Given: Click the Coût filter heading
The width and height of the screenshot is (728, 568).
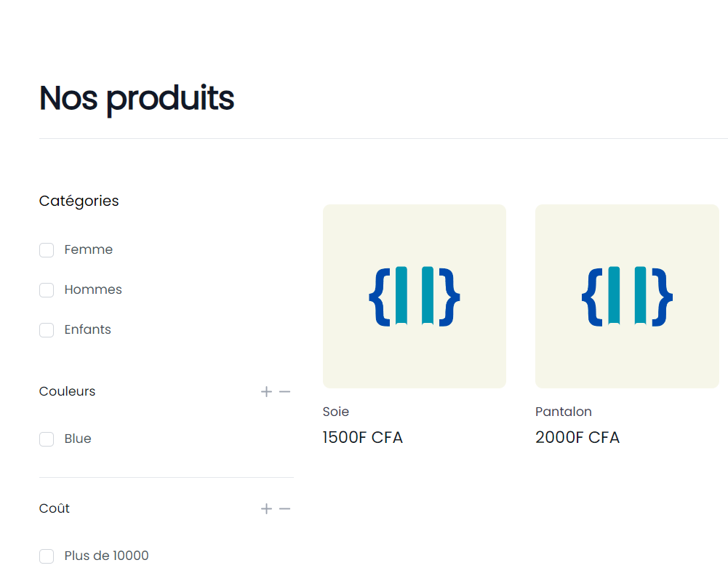Looking at the screenshot, I should pos(55,508).
